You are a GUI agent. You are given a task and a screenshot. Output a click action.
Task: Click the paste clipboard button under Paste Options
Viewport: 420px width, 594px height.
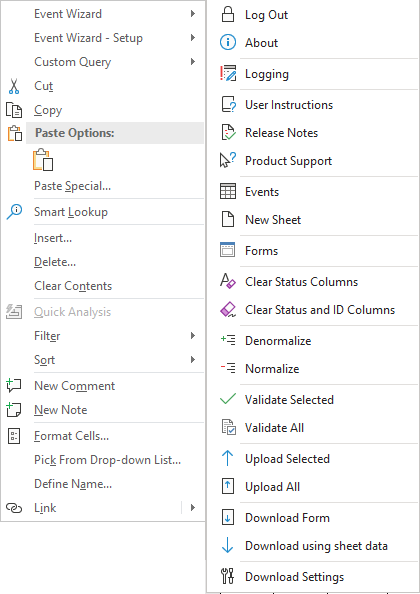pyautogui.click(x=43, y=159)
